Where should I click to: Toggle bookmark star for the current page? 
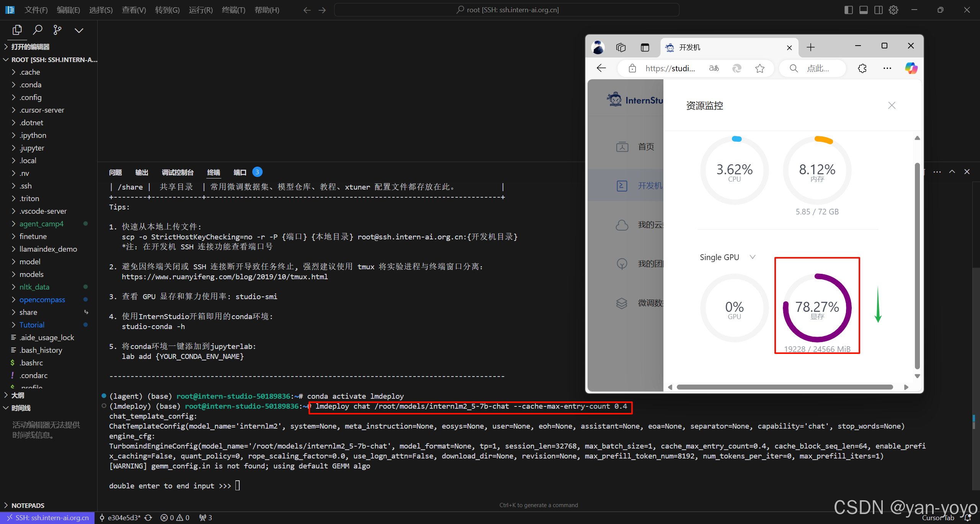coord(760,68)
